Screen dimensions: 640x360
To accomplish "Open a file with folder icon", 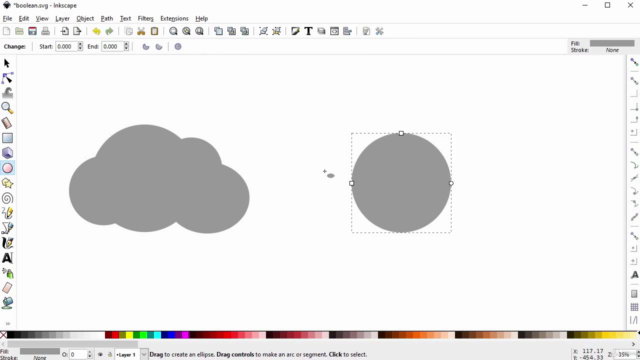I will click(19, 31).
